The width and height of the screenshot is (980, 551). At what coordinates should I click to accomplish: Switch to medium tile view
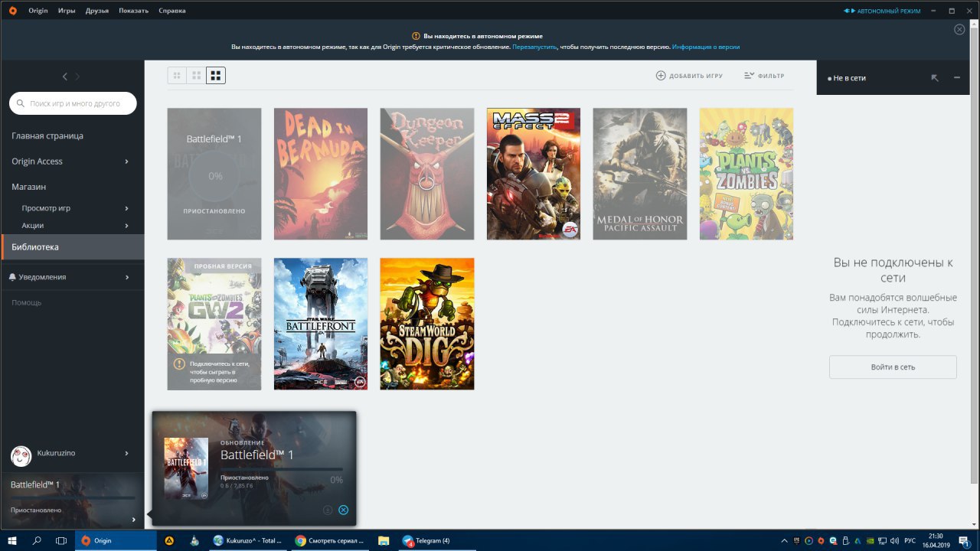pos(197,76)
